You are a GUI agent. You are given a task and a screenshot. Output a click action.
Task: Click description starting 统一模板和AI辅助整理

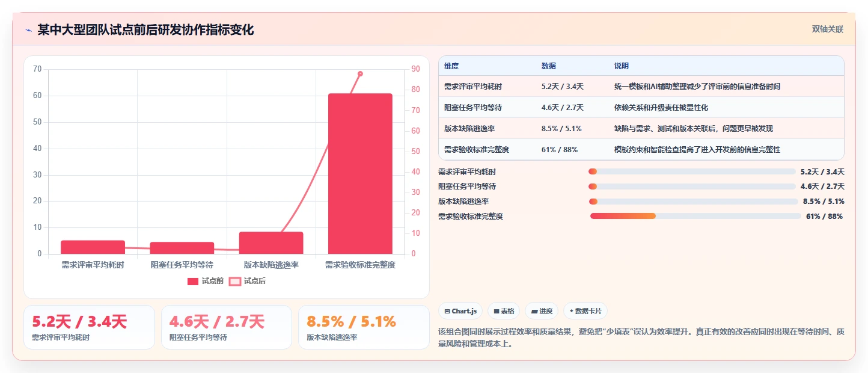[697, 87]
